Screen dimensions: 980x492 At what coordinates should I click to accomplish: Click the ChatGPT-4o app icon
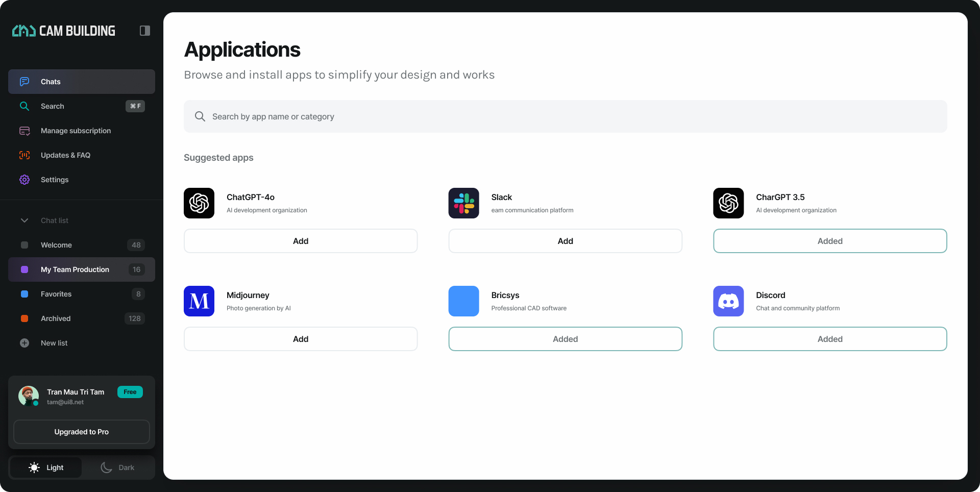pyautogui.click(x=199, y=203)
